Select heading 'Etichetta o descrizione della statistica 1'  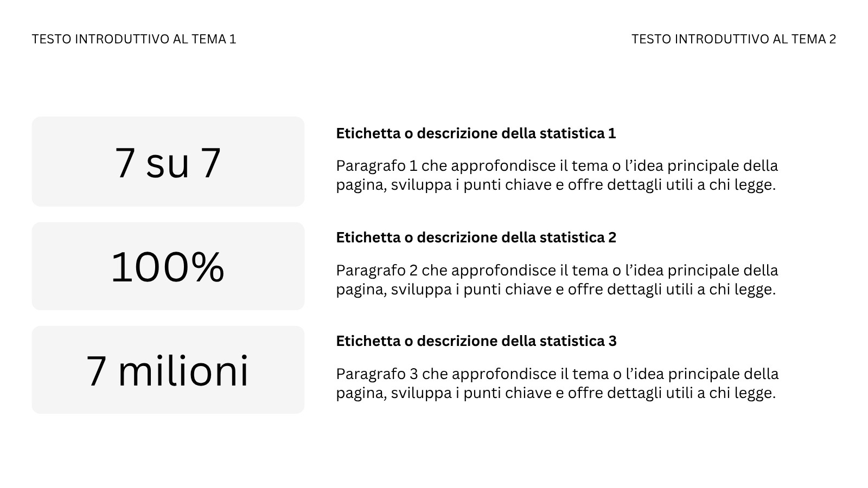point(476,133)
